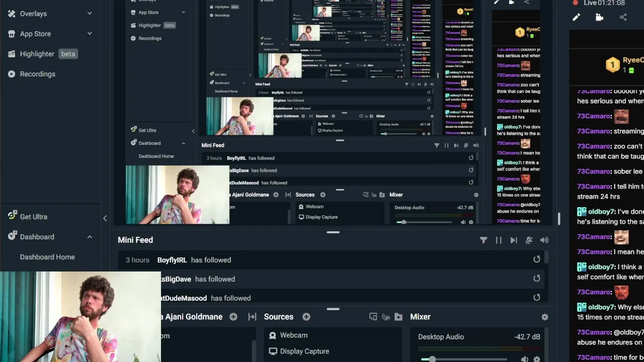
Task: Mute Desktop Audio in the main Mixer
Action: [525, 359]
